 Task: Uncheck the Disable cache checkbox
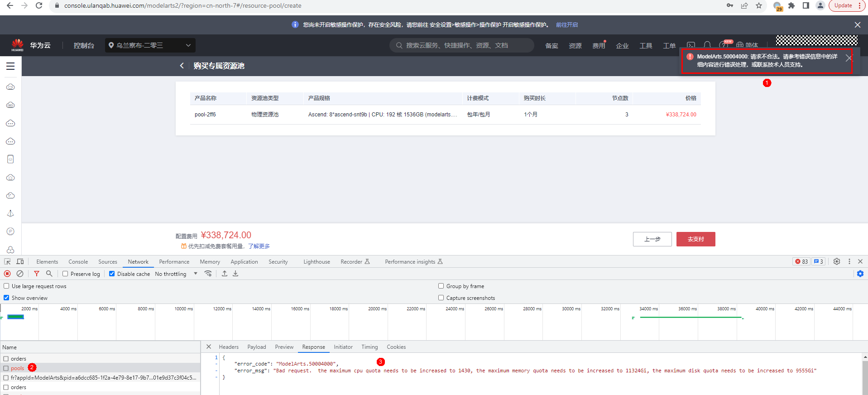tap(112, 274)
